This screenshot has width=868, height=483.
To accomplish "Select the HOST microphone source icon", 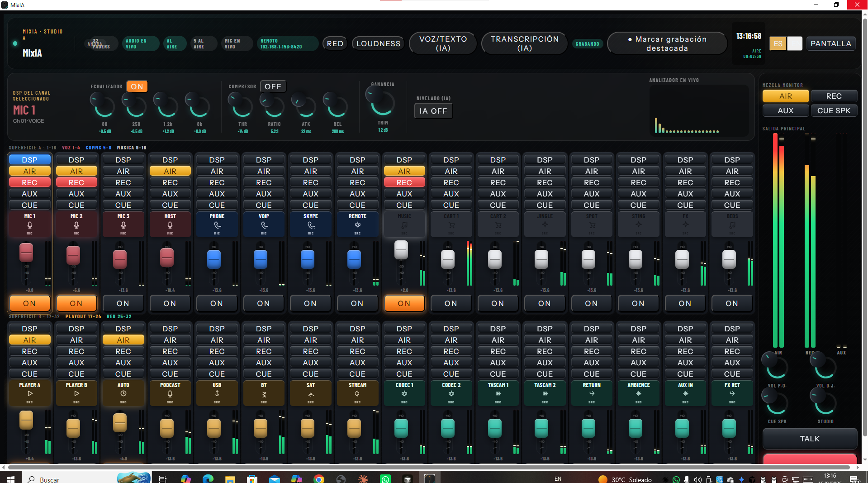I will (170, 225).
